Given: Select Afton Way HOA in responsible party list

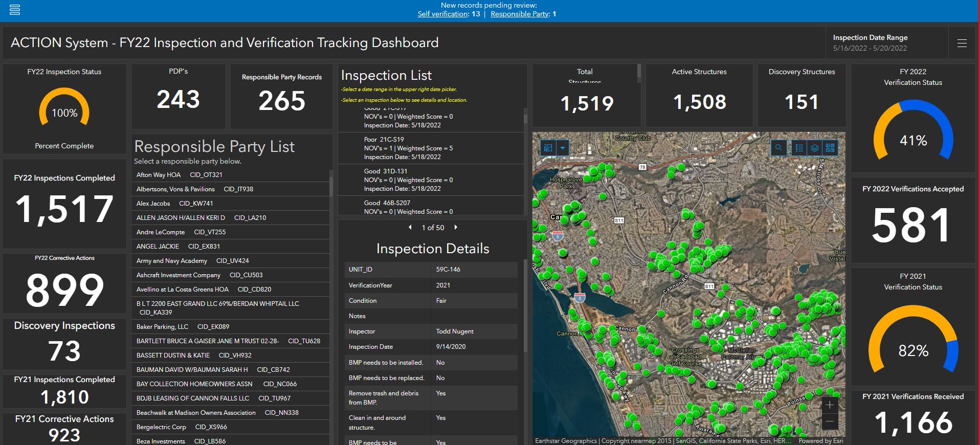Looking at the screenshot, I should (179, 175).
